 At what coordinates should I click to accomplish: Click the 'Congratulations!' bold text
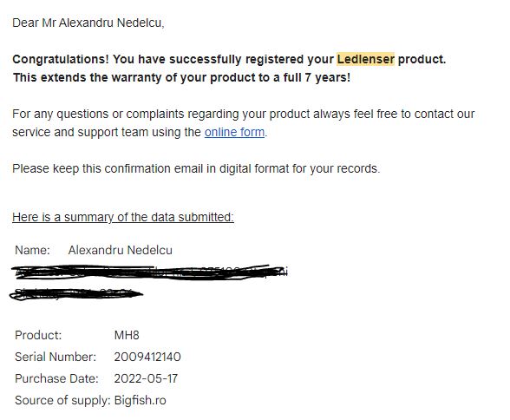point(61,59)
